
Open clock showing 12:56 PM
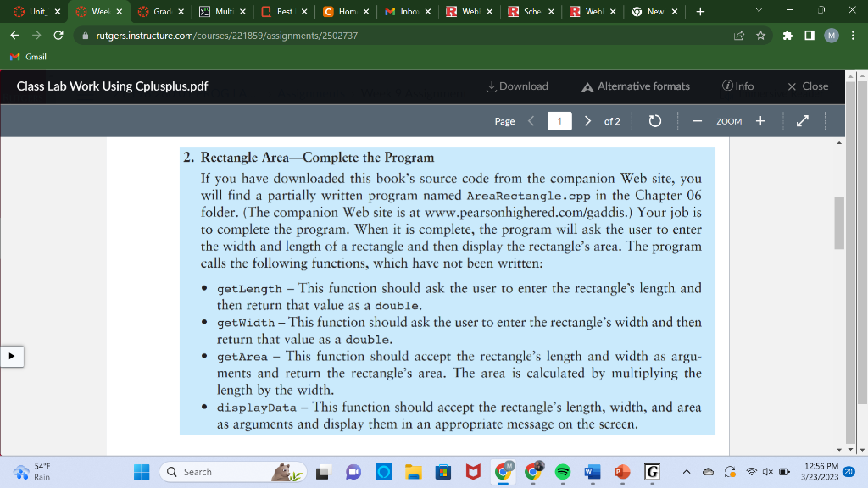[x=821, y=472]
